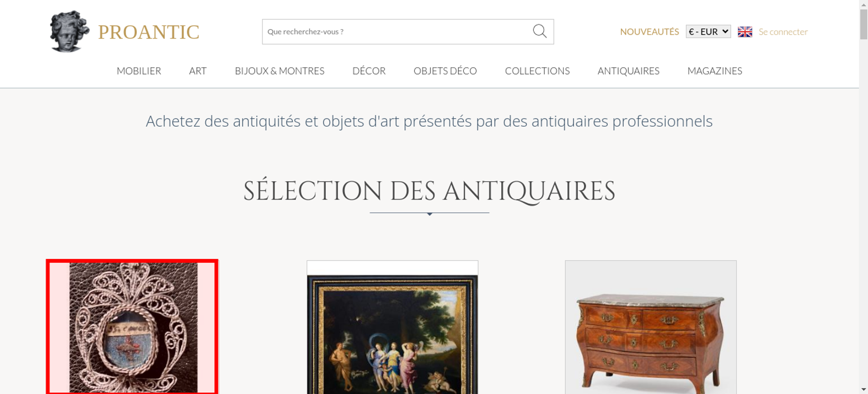Open the DÉCOR menu
Image resolution: width=868 pixels, height=394 pixels.
[369, 71]
